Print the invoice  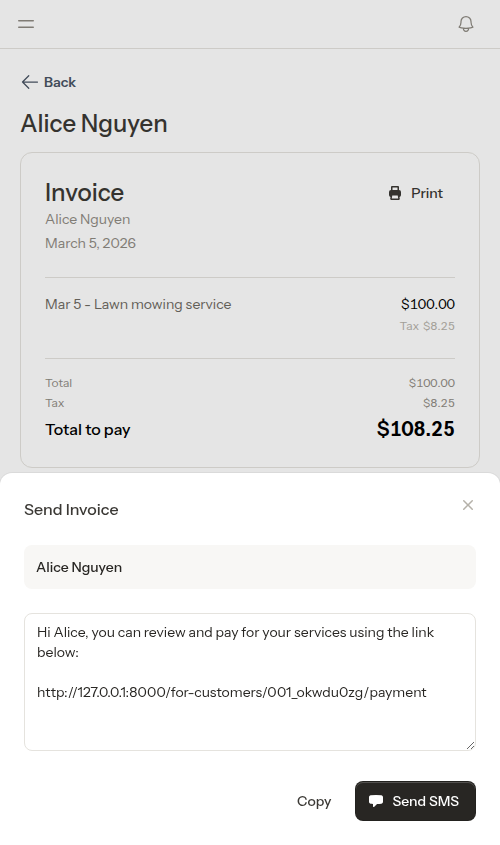[416, 193]
